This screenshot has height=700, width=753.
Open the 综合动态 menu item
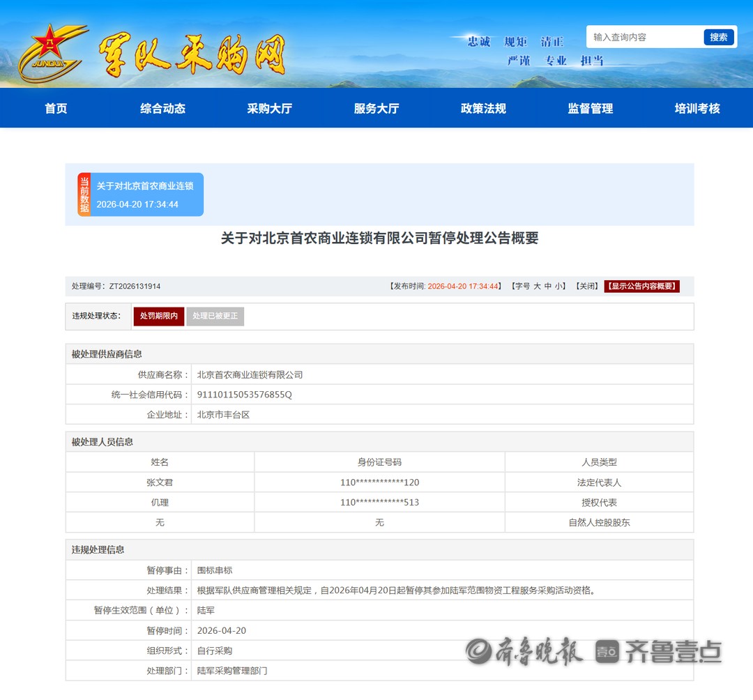tap(162, 108)
